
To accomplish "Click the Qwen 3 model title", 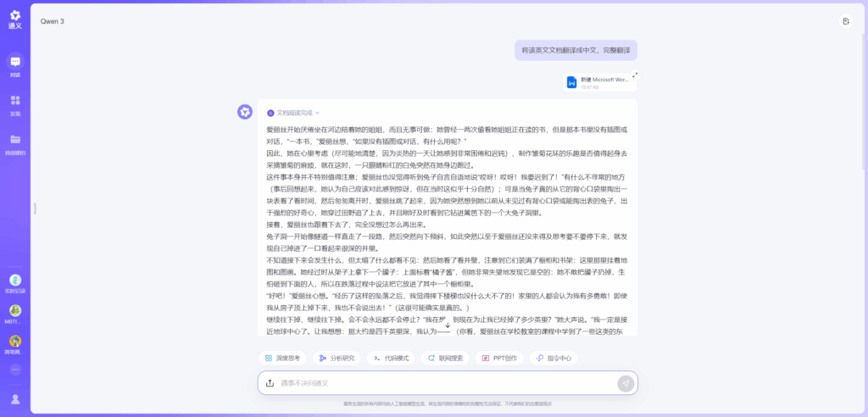I will coord(53,21).
